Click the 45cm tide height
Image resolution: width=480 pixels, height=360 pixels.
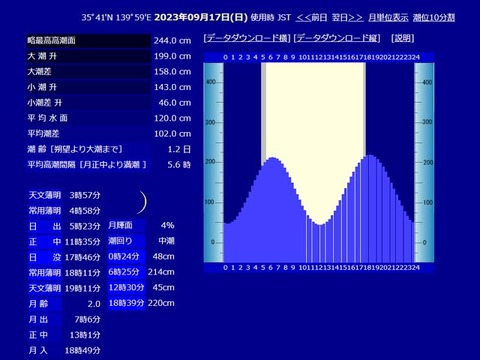click(163, 287)
